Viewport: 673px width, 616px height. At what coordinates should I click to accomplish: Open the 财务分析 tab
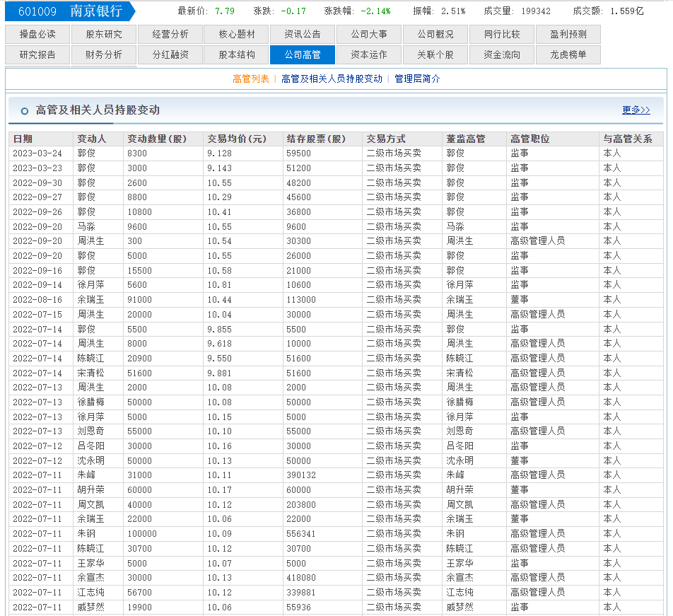click(x=104, y=55)
